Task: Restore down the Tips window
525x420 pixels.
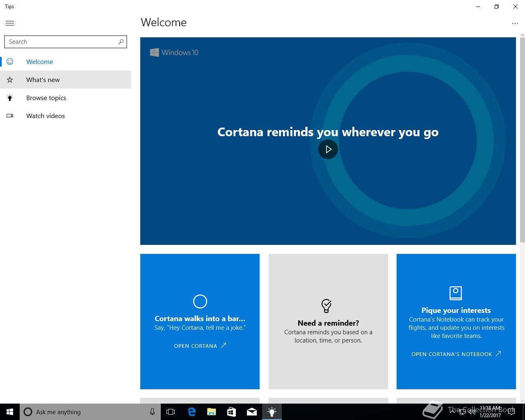Action: point(497,7)
